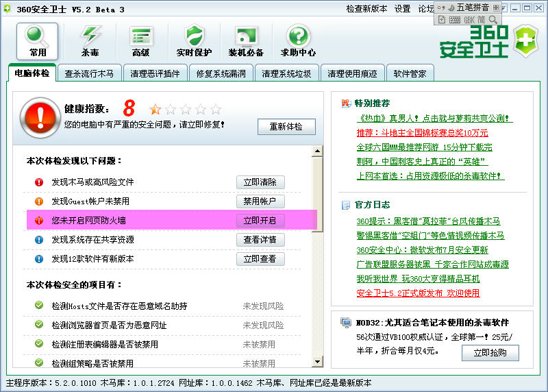Click the 禁用帐户 button
The image size is (548, 392).
(x=260, y=201)
